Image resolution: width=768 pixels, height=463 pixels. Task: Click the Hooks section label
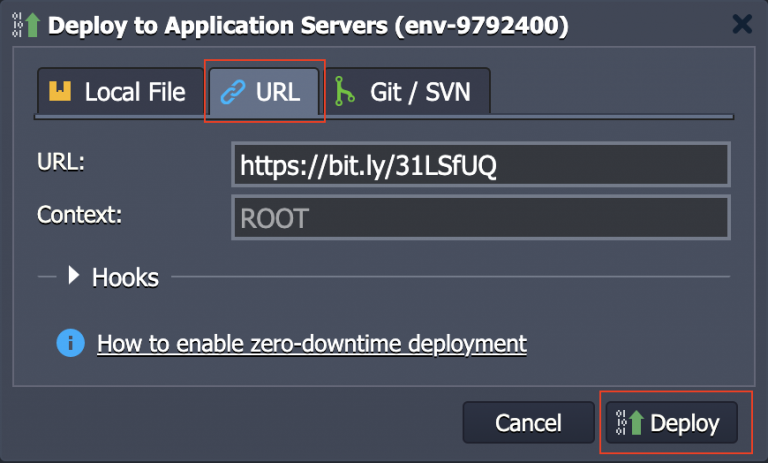[x=125, y=277]
